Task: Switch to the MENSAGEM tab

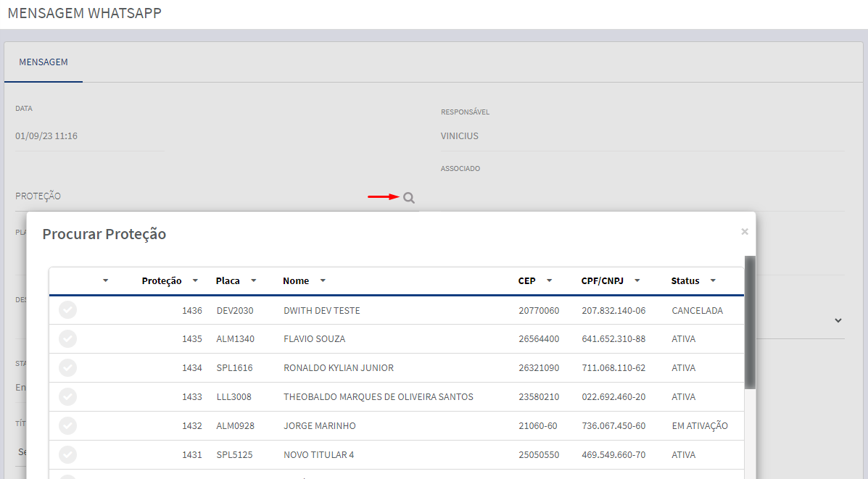Action: [x=44, y=62]
